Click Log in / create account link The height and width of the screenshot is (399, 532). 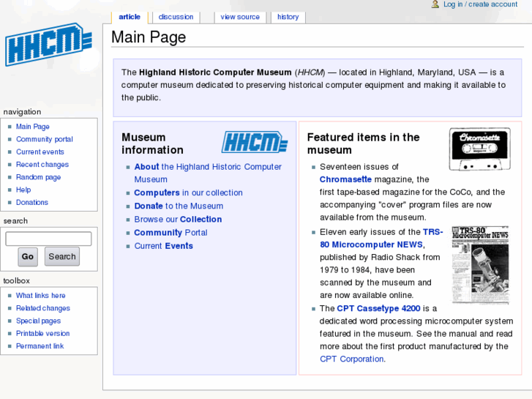(x=480, y=4)
